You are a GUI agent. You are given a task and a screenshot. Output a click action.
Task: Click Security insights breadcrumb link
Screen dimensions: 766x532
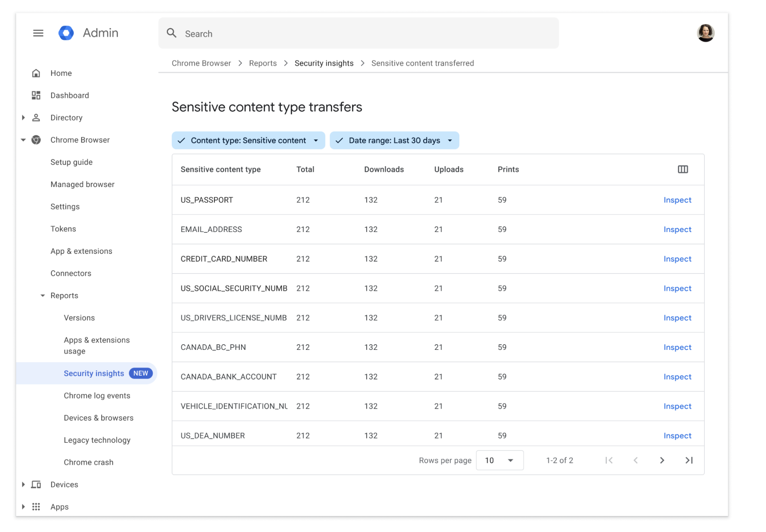tap(324, 63)
